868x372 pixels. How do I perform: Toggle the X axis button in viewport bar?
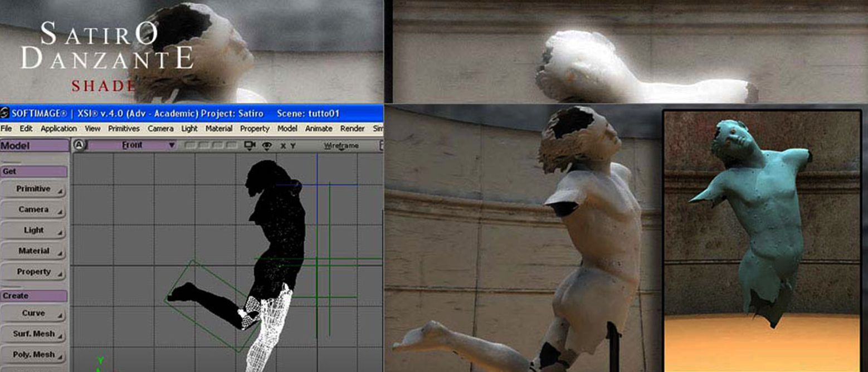click(283, 146)
